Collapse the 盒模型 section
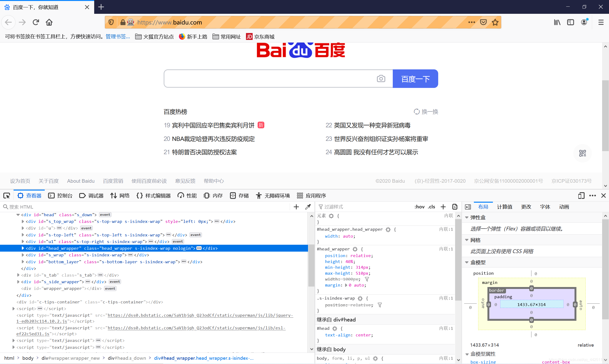Image resolution: width=609 pixels, height=364 pixels. click(x=467, y=263)
